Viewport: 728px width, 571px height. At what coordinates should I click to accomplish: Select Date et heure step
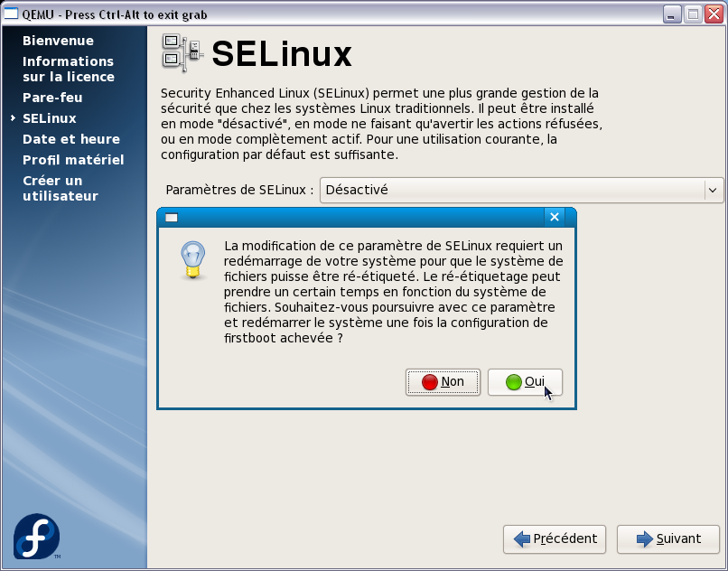pyautogui.click(x=71, y=139)
